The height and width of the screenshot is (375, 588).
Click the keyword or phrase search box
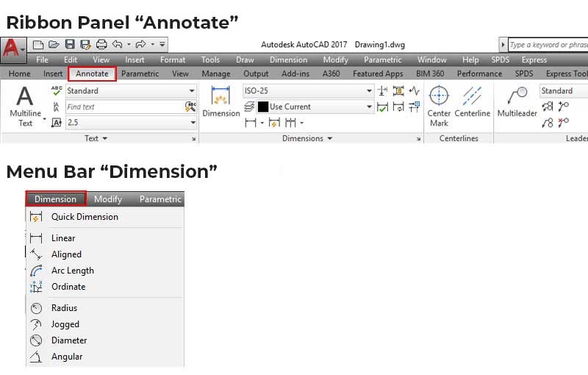[548, 45]
